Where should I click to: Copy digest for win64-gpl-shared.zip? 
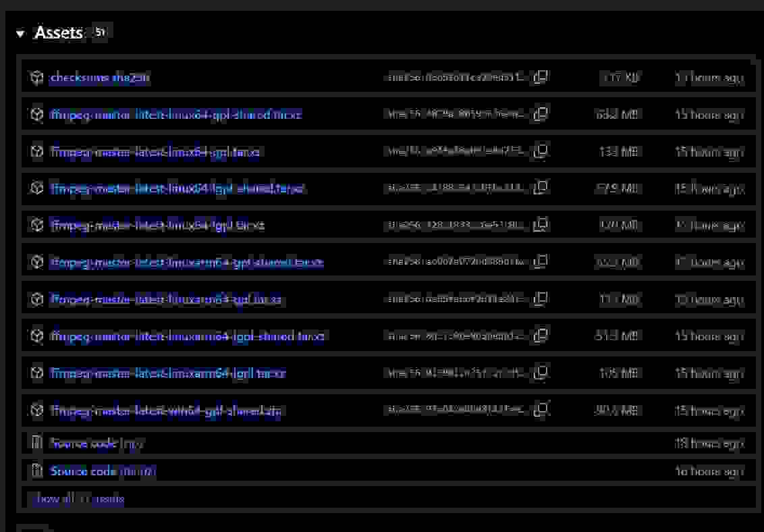pyautogui.click(x=541, y=410)
